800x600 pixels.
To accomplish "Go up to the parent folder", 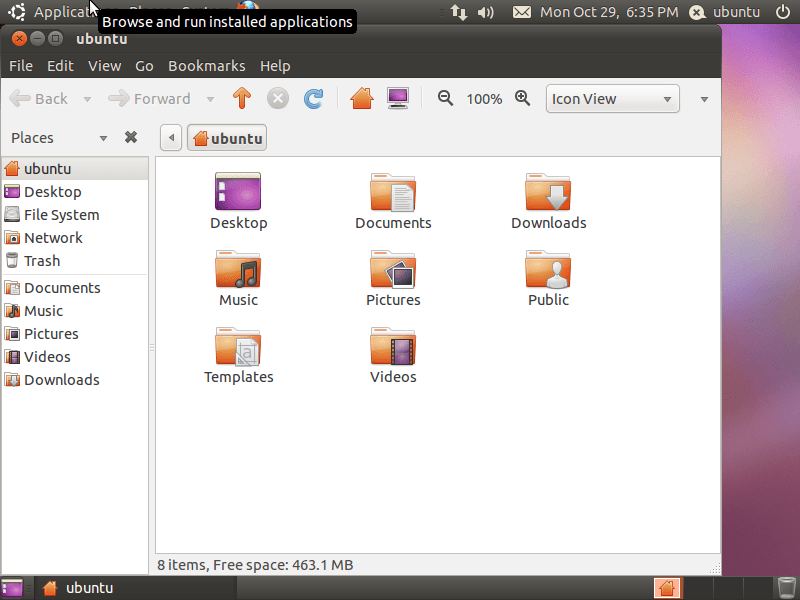I will [x=242, y=98].
